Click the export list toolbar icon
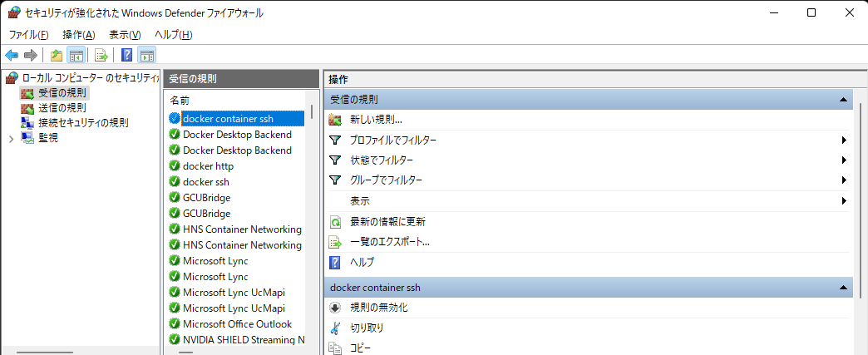The width and height of the screenshot is (868, 355). point(101,56)
